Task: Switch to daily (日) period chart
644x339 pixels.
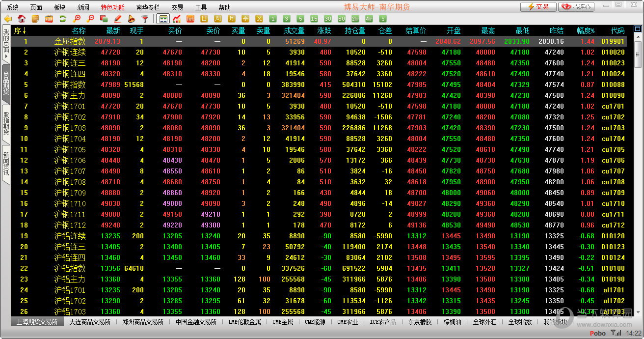Action: [x=204, y=19]
